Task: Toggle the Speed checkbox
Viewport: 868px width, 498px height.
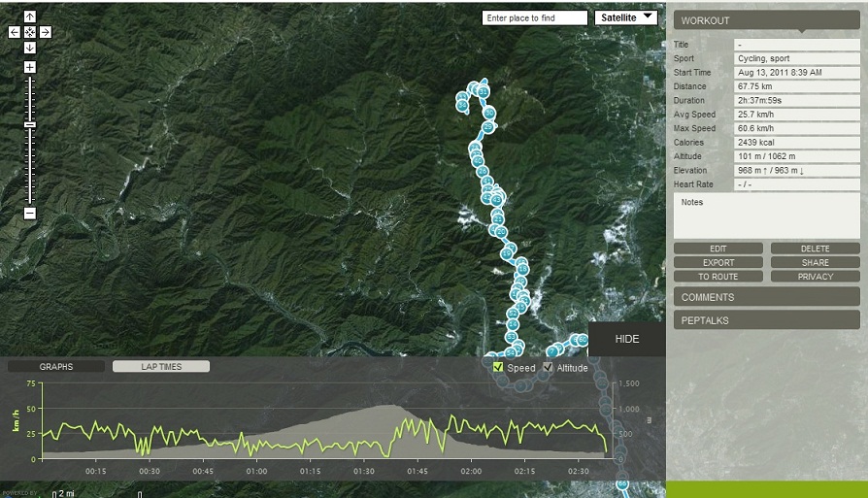Action: tap(499, 367)
